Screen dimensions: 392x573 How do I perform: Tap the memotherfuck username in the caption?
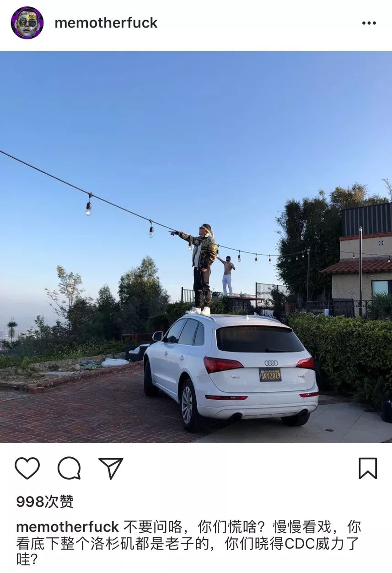coord(67,527)
